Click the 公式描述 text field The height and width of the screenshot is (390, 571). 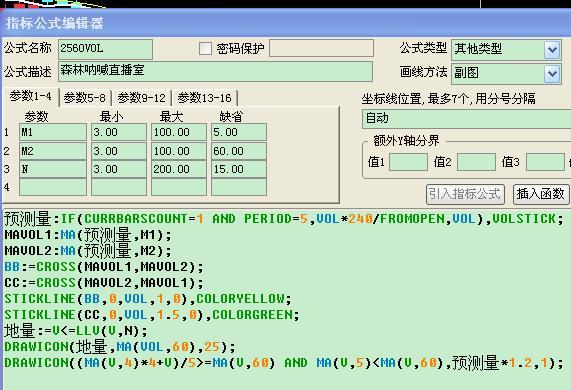(215, 71)
